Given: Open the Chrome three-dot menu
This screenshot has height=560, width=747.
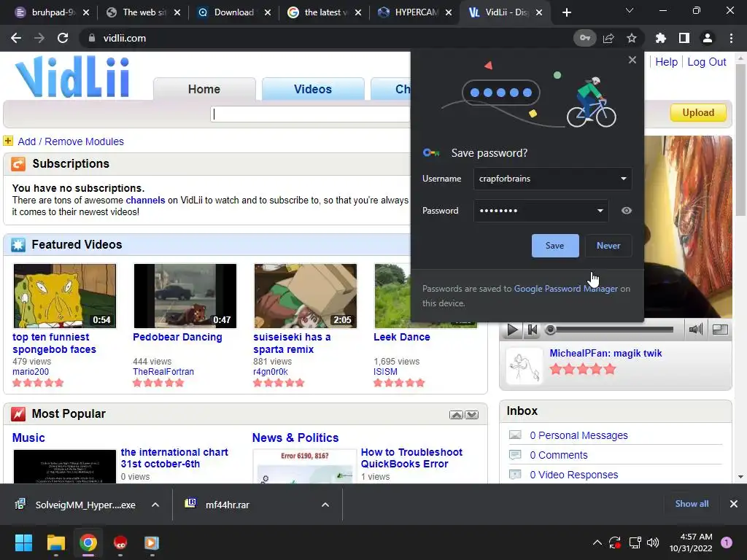Looking at the screenshot, I should tap(731, 38).
